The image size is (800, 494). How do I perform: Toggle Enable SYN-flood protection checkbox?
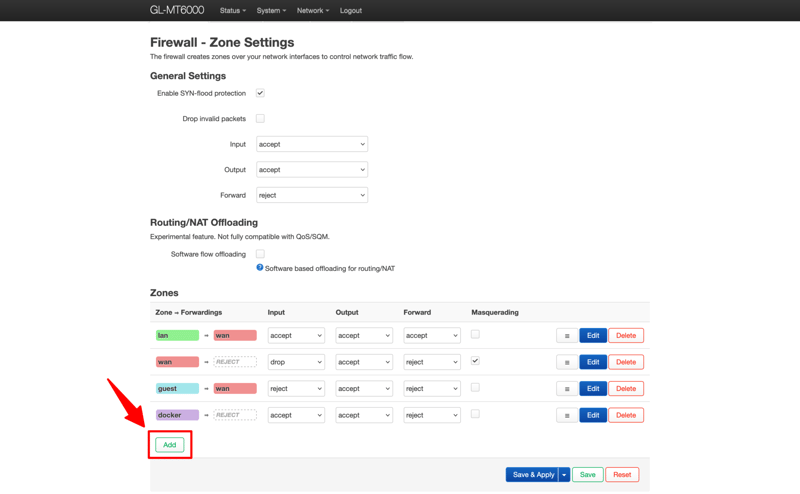click(x=260, y=93)
